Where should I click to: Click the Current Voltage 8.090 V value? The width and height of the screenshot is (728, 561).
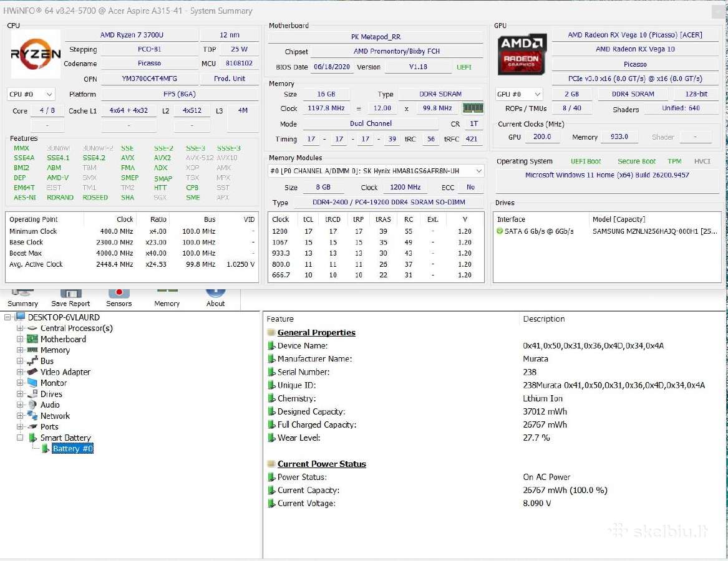tap(536, 504)
